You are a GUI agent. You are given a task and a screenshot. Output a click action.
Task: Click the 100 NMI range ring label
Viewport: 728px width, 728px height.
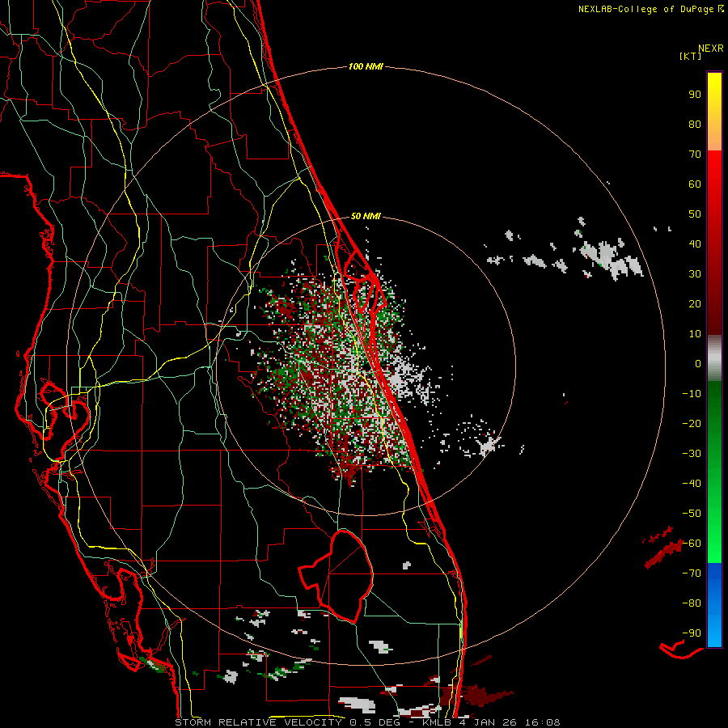tap(366, 66)
